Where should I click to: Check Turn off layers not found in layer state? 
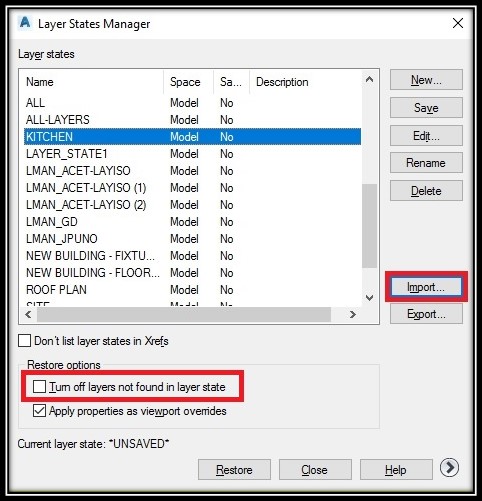pos(39,387)
